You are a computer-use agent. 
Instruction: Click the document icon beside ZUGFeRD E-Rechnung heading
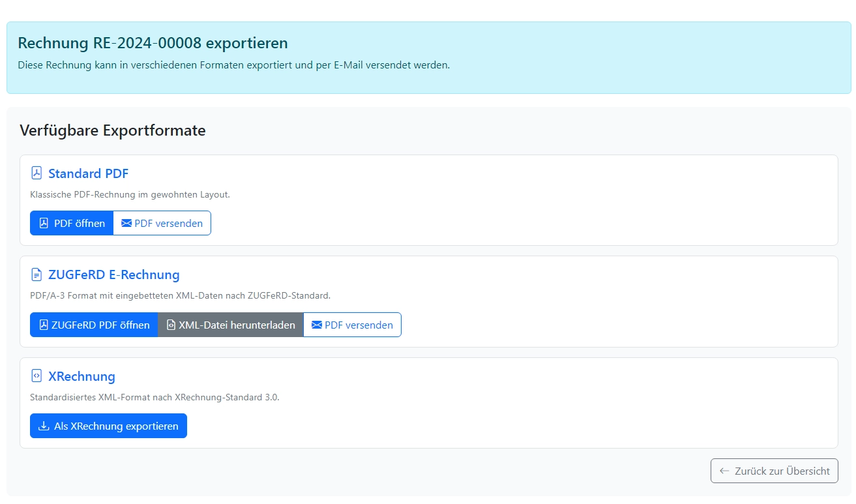pyautogui.click(x=37, y=274)
